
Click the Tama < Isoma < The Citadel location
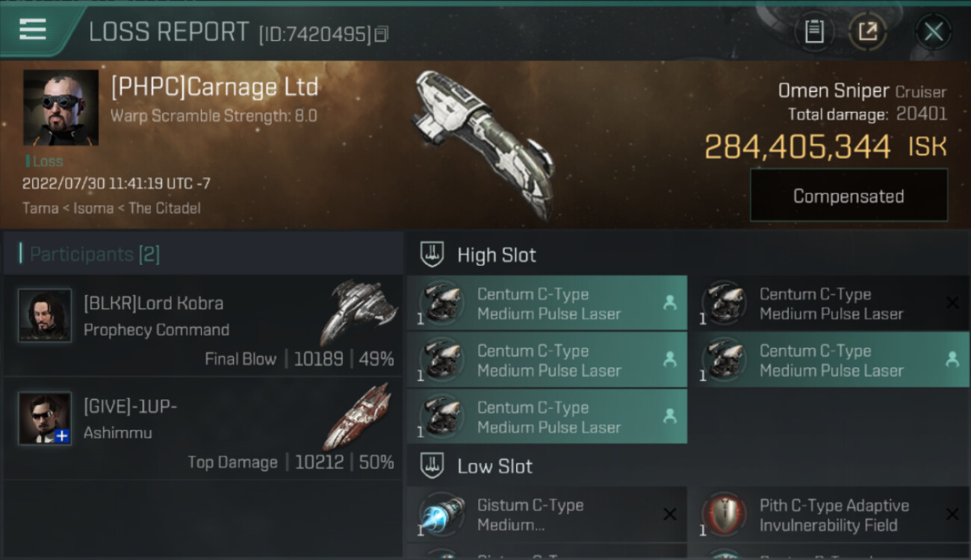point(111,208)
